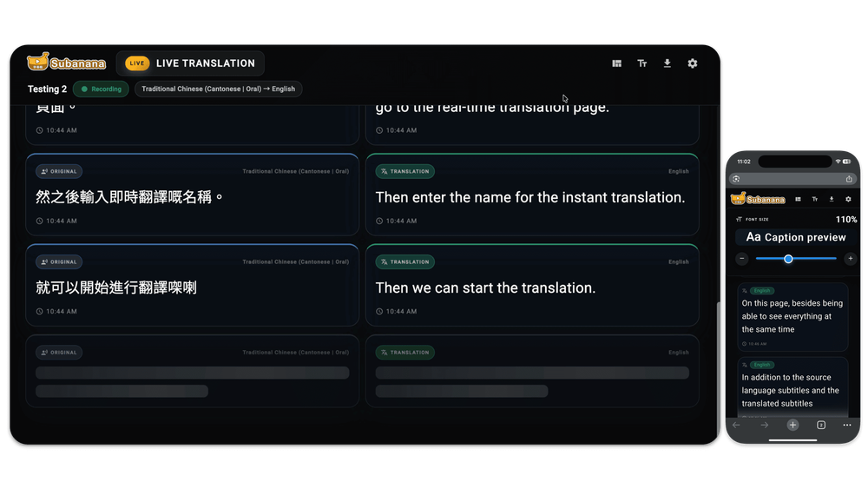Open new tab with phone browser plus
This screenshot has height=489, width=868.
(792, 425)
